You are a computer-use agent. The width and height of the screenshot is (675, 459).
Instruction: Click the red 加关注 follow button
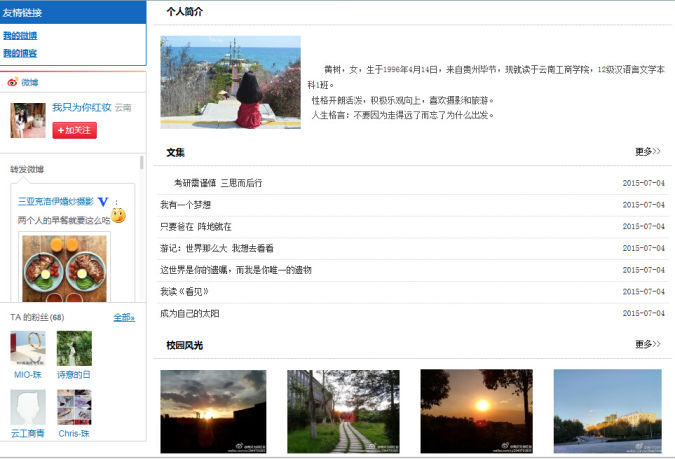point(74,130)
